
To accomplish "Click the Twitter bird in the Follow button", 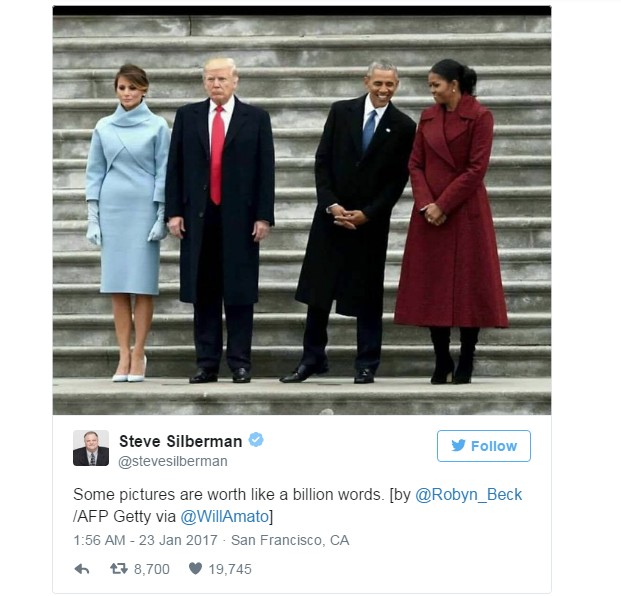I will pyautogui.click(x=458, y=446).
